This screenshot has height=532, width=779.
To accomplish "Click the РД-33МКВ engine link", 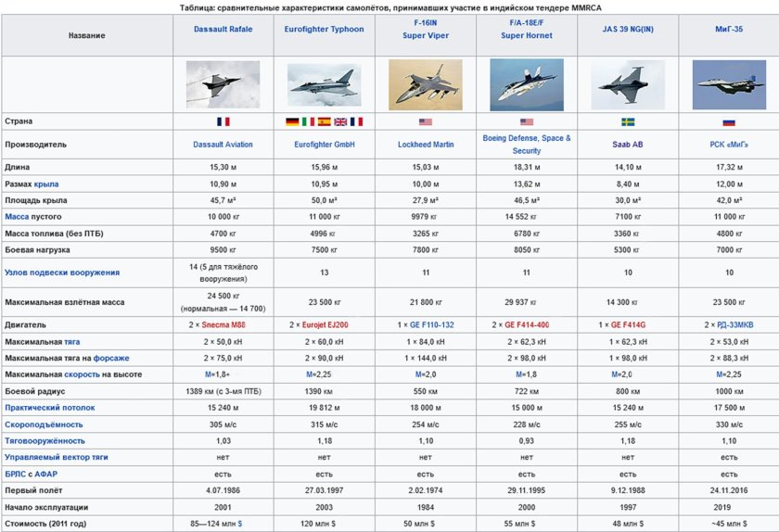I will (x=734, y=325).
